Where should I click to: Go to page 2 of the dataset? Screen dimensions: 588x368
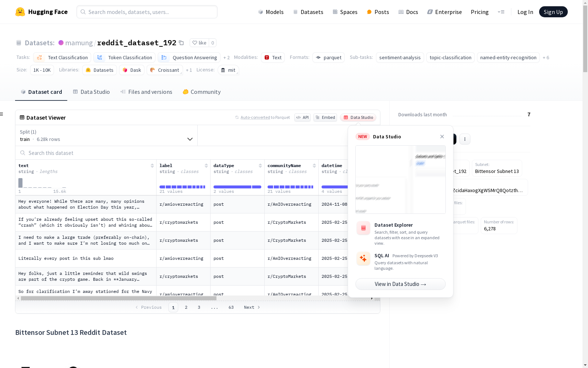pyautogui.click(x=186, y=307)
